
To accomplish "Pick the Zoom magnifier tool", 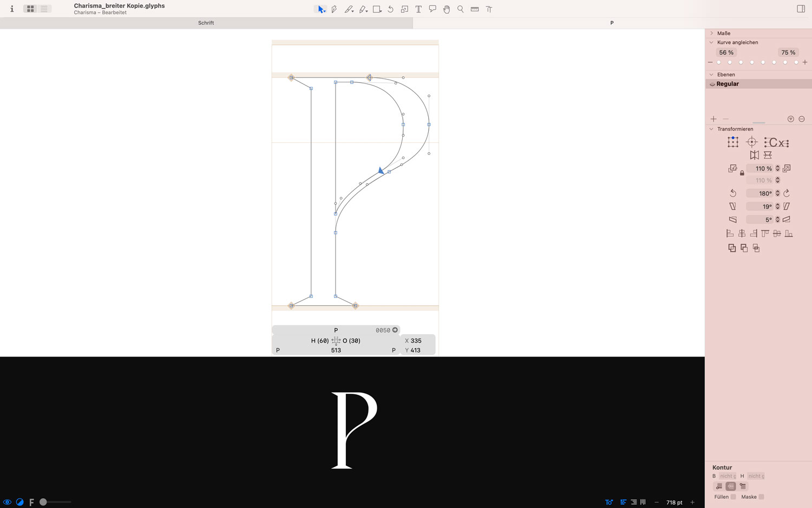I will tap(460, 9).
